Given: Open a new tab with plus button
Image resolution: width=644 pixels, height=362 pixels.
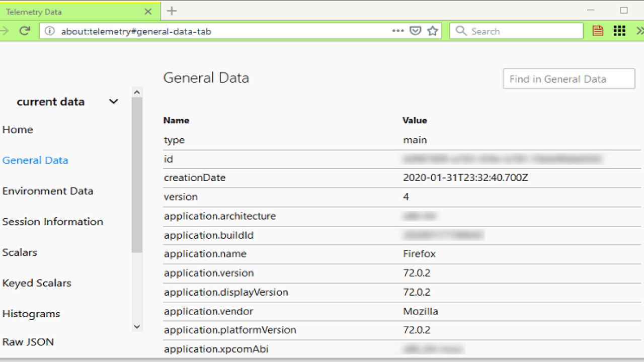Looking at the screenshot, I should 172,11.
